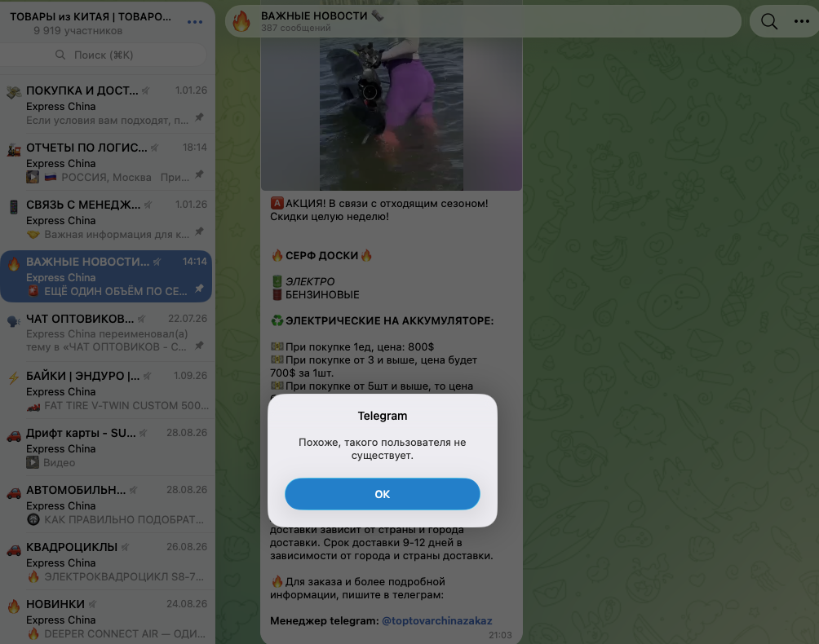Select the ОТЧЕТЫ ПО ЛОГИС topic
The width and height of the screenshot is (819, 644).
107,161
